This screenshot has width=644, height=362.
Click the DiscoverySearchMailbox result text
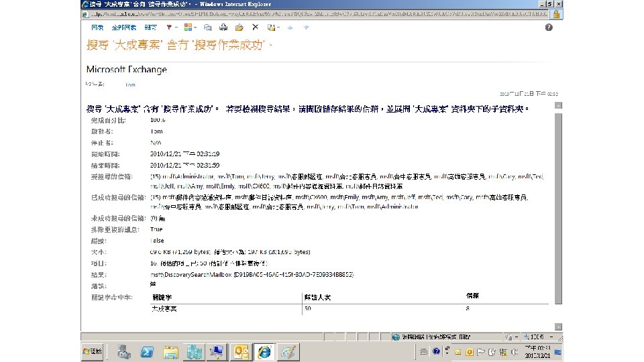[x=252, y=274]
